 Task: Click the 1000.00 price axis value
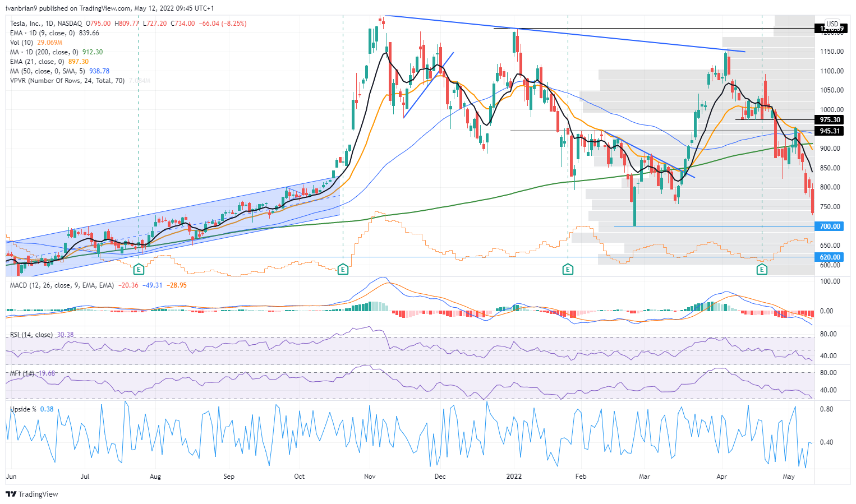coord(832,110)
